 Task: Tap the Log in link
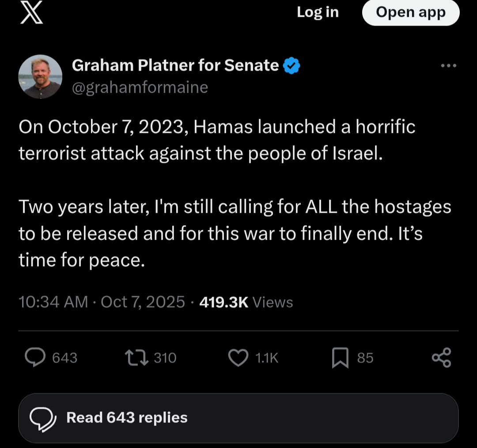click(x=318, y=12)
